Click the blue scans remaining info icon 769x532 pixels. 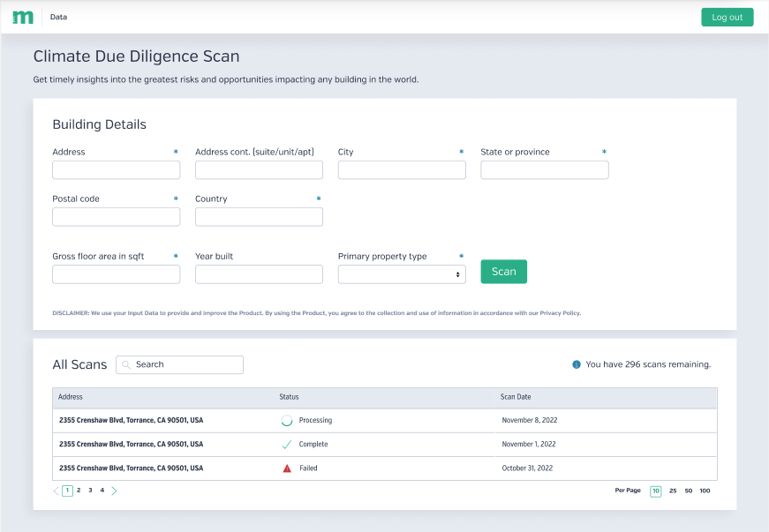(x=577, y=364)
